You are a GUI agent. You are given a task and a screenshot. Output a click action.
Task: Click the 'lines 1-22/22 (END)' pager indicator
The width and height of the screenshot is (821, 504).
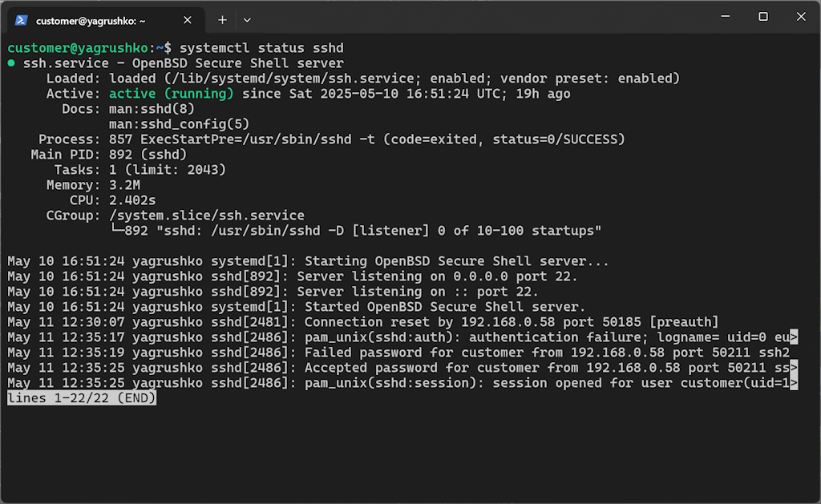(x=82, y=398)
